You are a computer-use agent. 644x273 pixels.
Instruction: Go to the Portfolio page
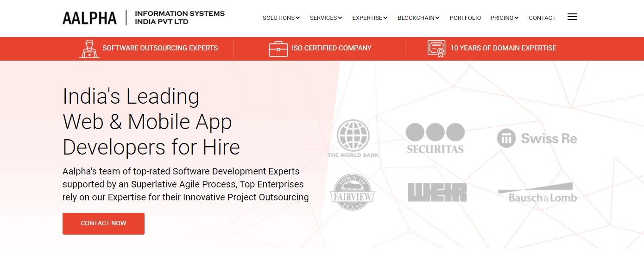click(465, 18)
